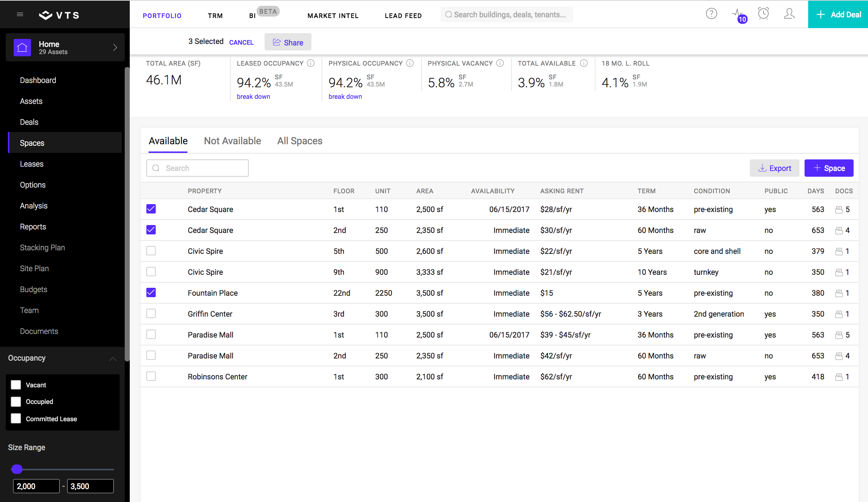868x502 pixels.
Task: Open the user profile icon
Action: point(789,14)
